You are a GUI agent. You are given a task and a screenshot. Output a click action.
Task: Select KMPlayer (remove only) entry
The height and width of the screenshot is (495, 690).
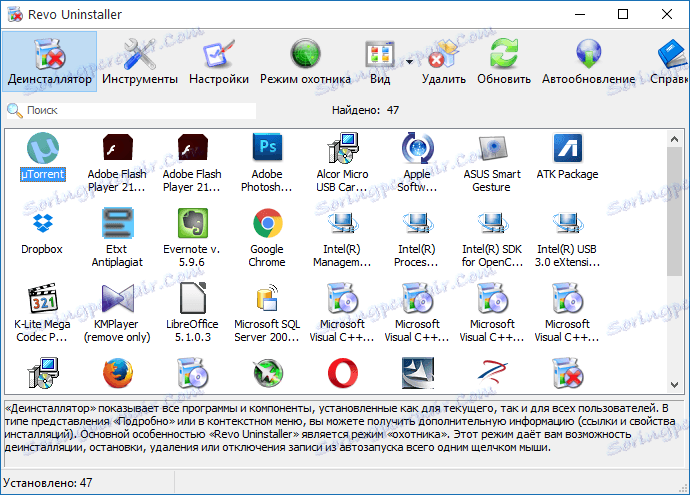point(117,313)
